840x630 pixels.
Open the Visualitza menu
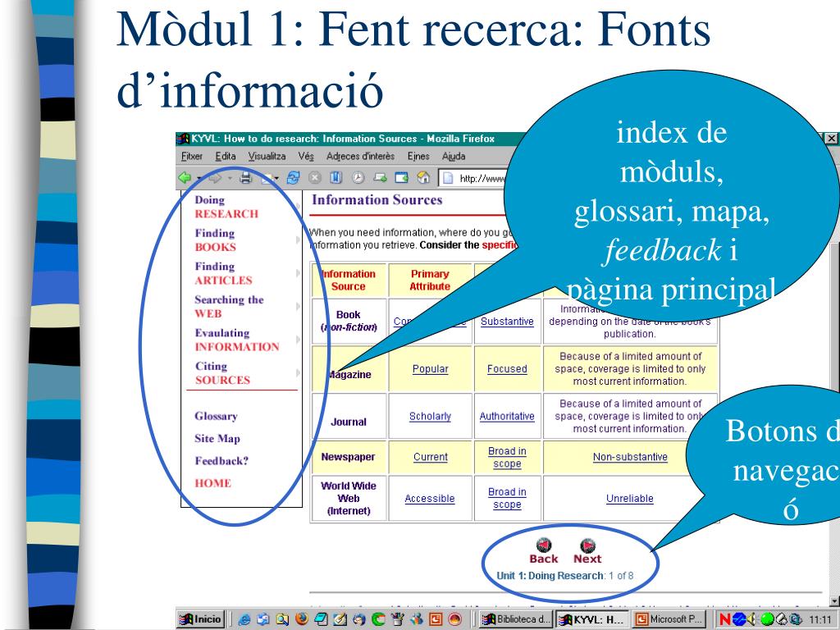tap(267, 157)
